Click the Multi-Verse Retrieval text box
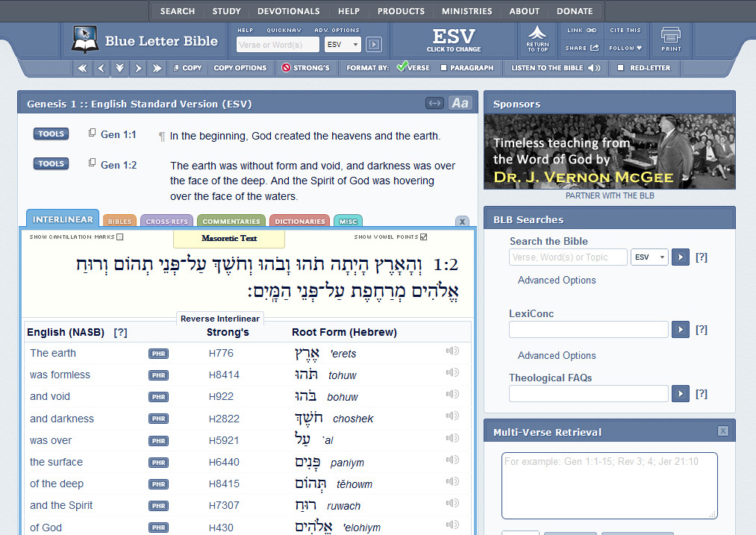The width and height of the screenshot is (756, 535). point(609,485)
